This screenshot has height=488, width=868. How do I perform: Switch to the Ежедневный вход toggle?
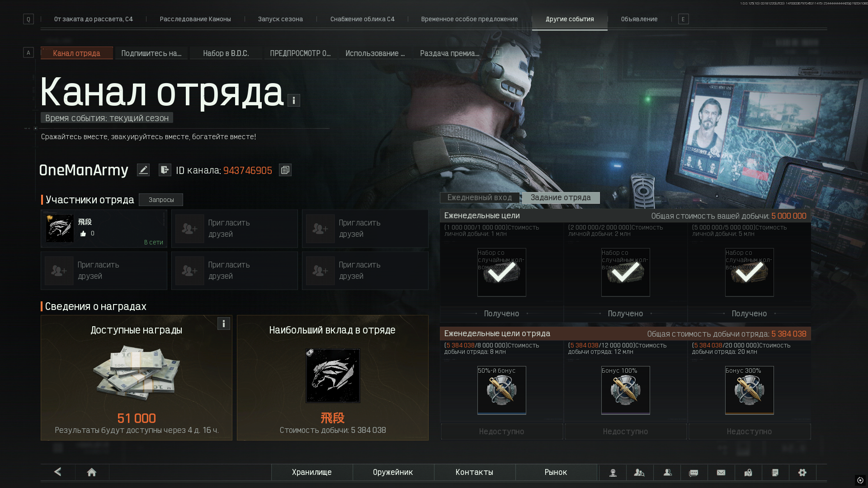pyautogui.click(x=480, y=198)
